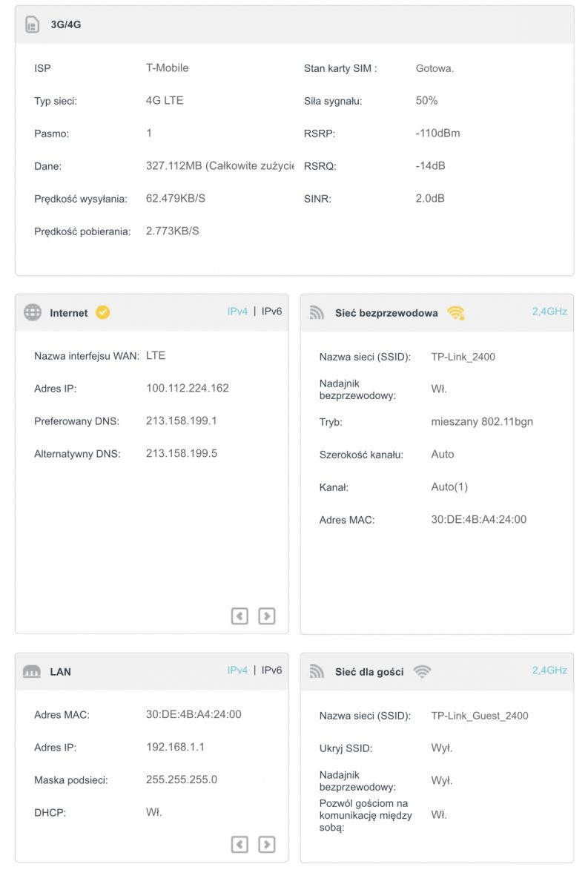Click the SIM card icon beside 3G/4G
Screen dimensions: 588x890
[x=32, y=24]
